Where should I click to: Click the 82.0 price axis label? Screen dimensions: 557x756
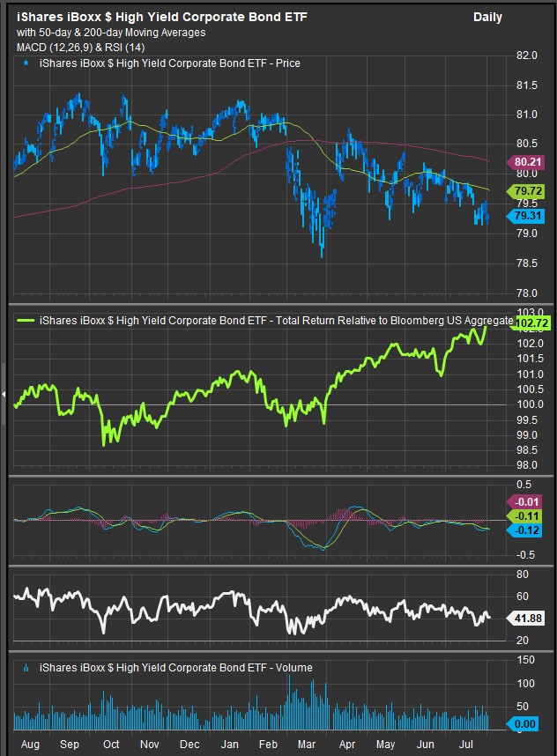[x=527, y=56]
